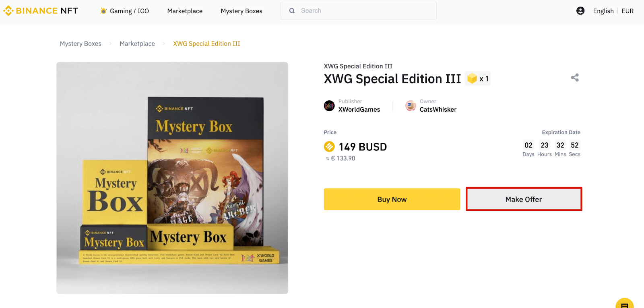Click the Search input field
The height and width of the screenshot is (308, 644).
coord(359,11)
